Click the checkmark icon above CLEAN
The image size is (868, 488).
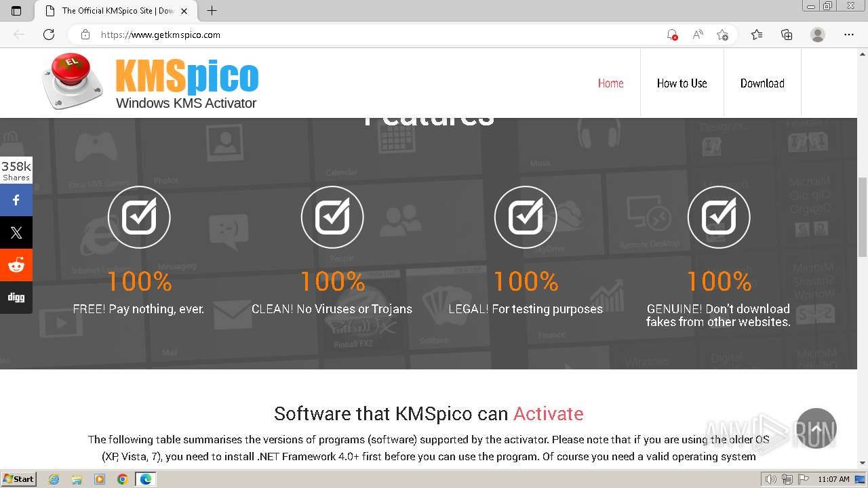click(332, 217)
